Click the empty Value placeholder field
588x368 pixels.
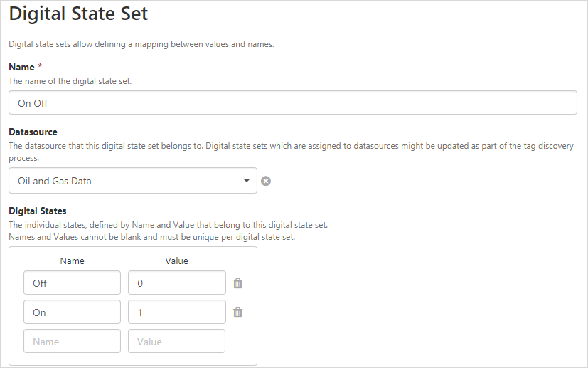click(x=176, y=342)
